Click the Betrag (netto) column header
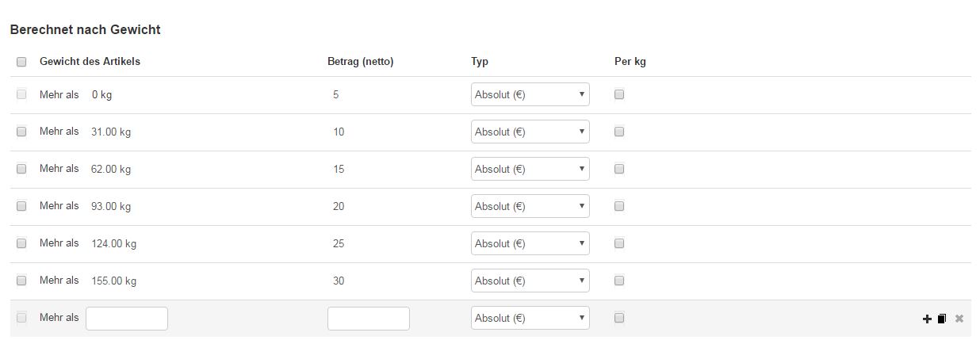The image size is (980, 340). 360,62
